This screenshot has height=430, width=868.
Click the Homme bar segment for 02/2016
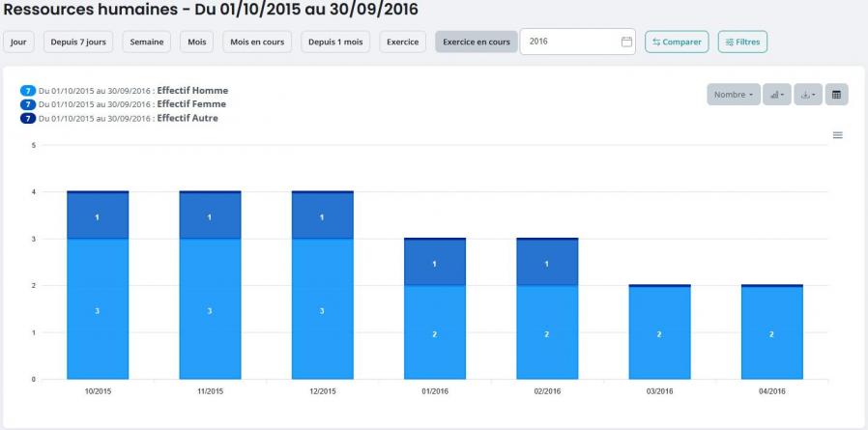[547, 332]
